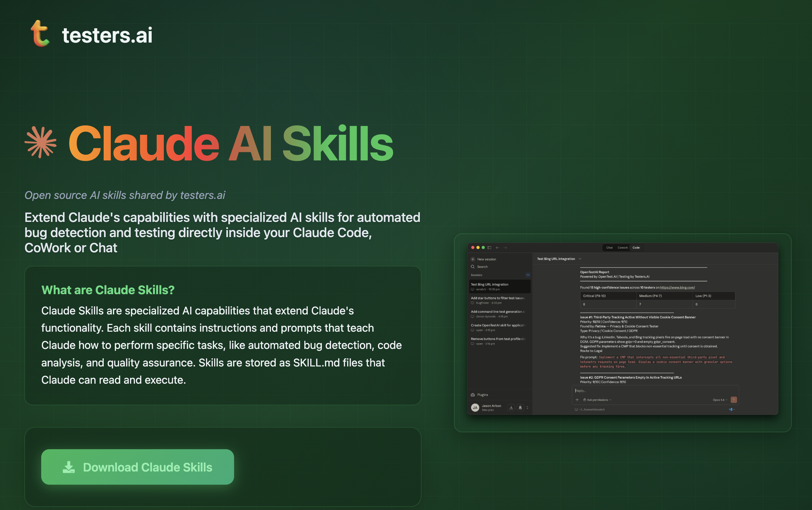Open the Sessions filter icon
This screenshot has width=812, height=510.
pos(528,275)
